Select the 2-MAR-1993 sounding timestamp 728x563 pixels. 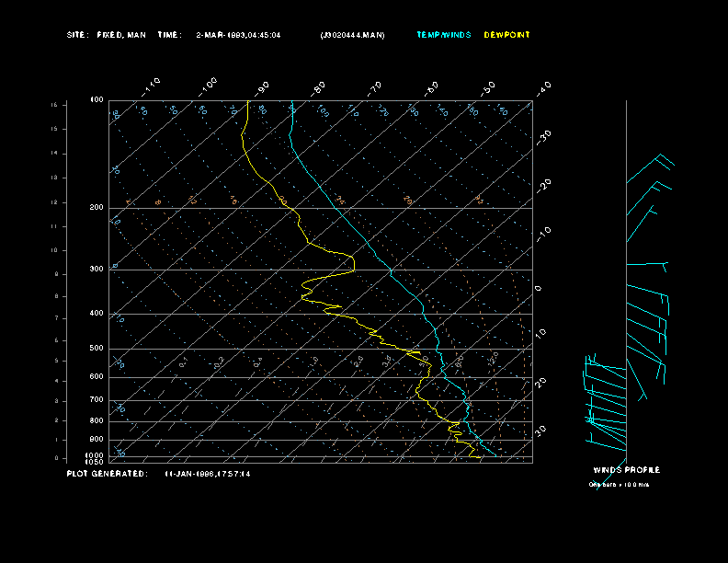tap(238, 35)
